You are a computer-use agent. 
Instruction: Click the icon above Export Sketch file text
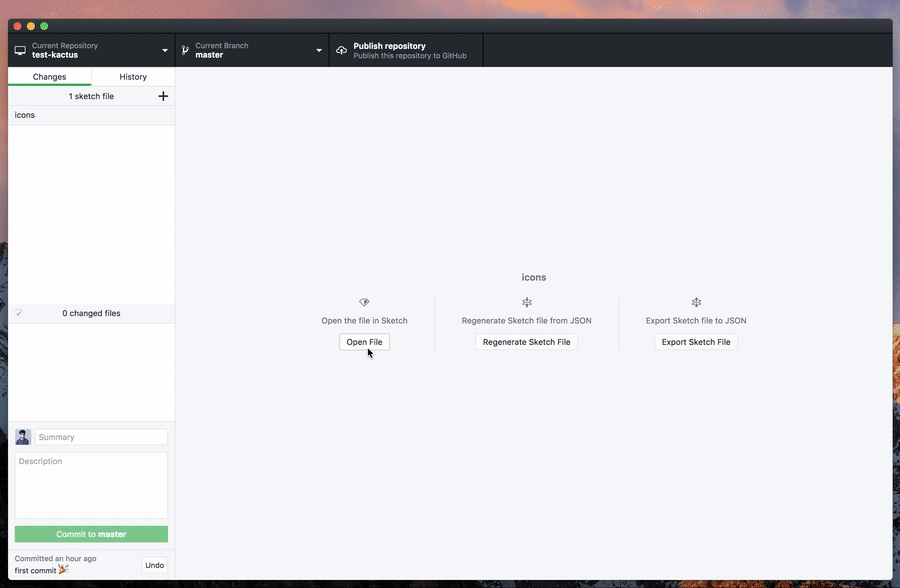click(x=696, y=302)
